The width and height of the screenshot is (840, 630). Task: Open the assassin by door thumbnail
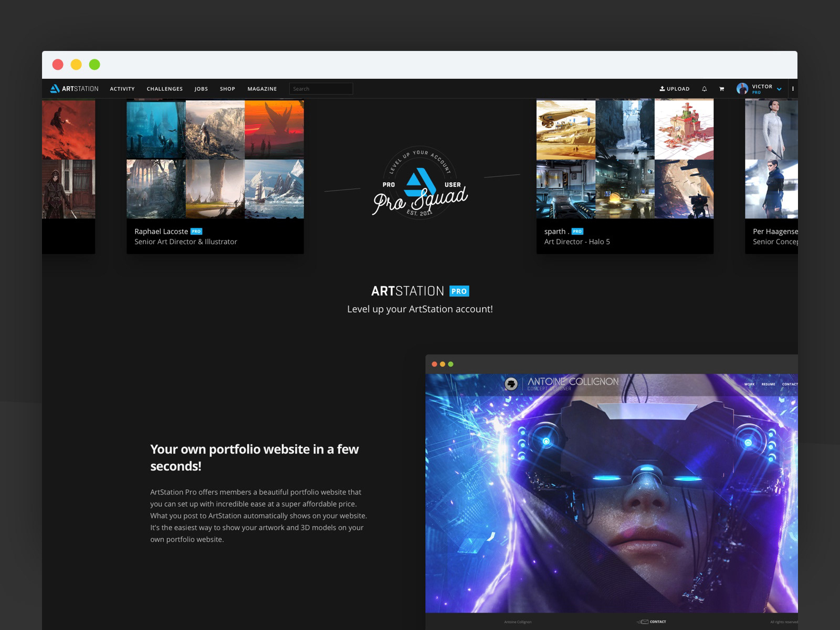coord(69,189)
